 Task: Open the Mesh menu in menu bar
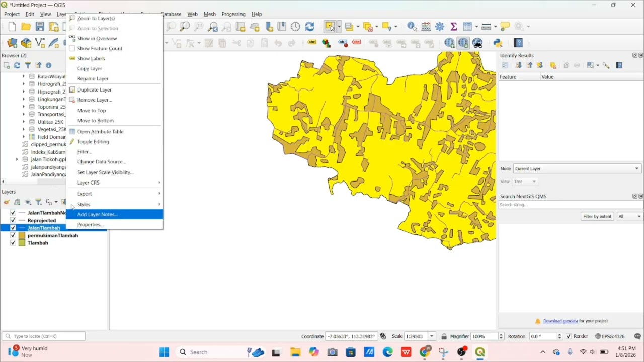[x=210, y=14]
